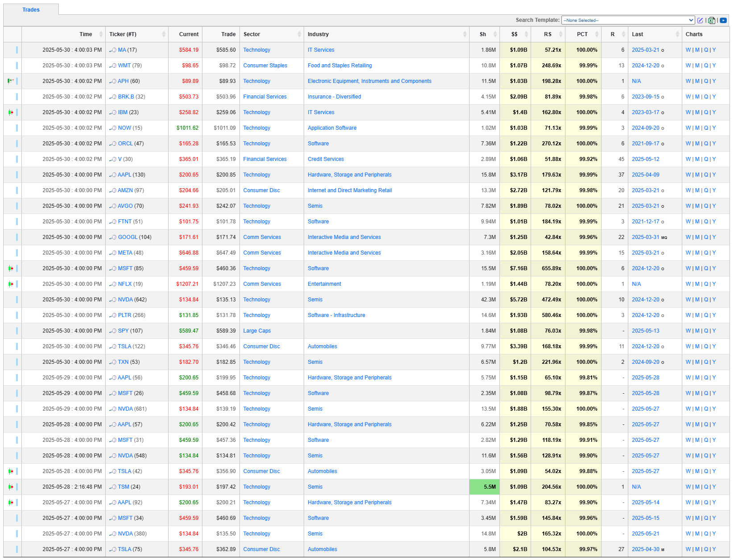
Task: Open yearly Y chart for AMZN row
Action: (714, 190)
